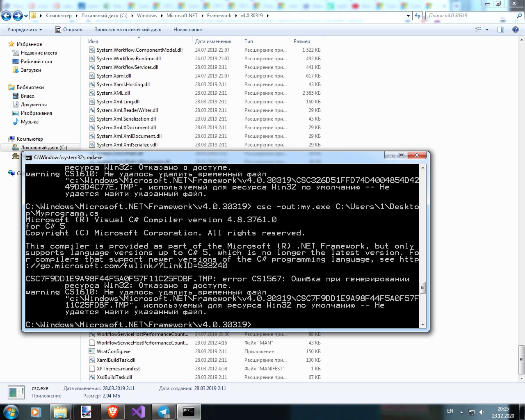Viewport: 525px width, 420px height.
Task: Select WorkflowServiceHostPerformanceCount MAN file
Action: pyautogui.click(x=142, y=343)
